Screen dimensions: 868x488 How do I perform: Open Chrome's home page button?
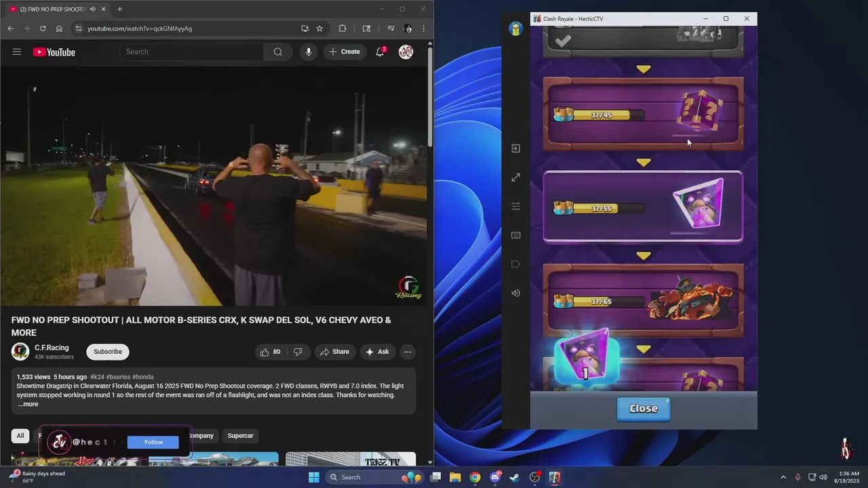(x=59, y=28)
